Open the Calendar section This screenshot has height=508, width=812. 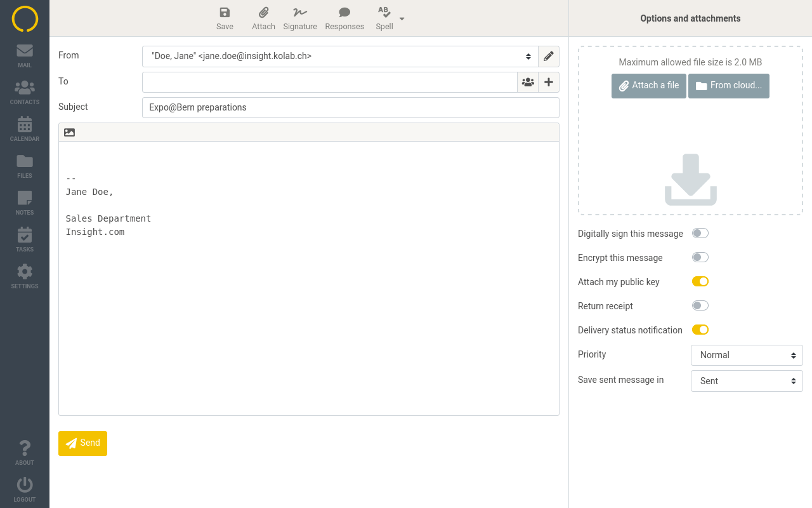pyautogui.click(x=25, y=130)
